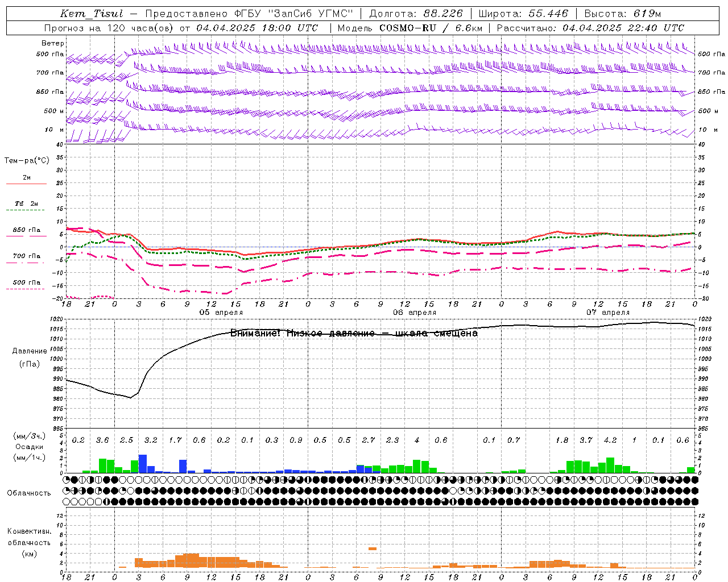This screenshot has height=582, width=728.
Task: Select the forecast start time 04.04.2025 18:00 UTC
Action: 257,28
